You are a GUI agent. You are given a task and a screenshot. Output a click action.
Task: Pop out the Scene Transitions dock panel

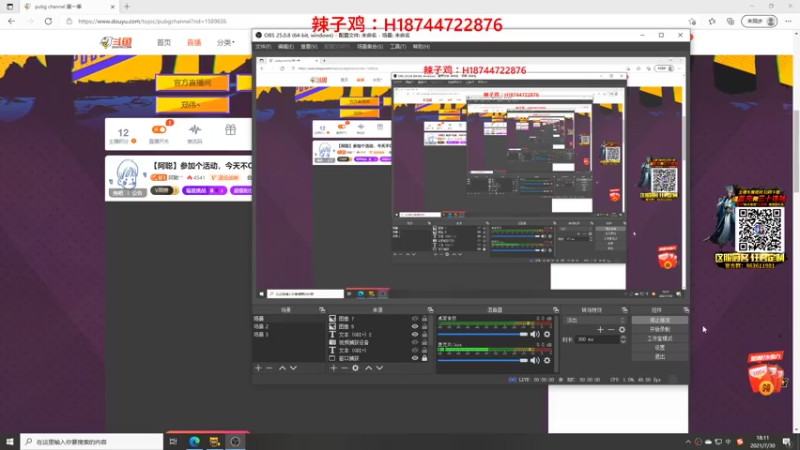click(624, 310)
